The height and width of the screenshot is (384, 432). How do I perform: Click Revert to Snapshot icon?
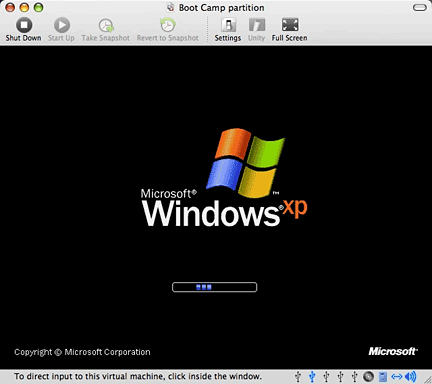[x=167, y=25]
